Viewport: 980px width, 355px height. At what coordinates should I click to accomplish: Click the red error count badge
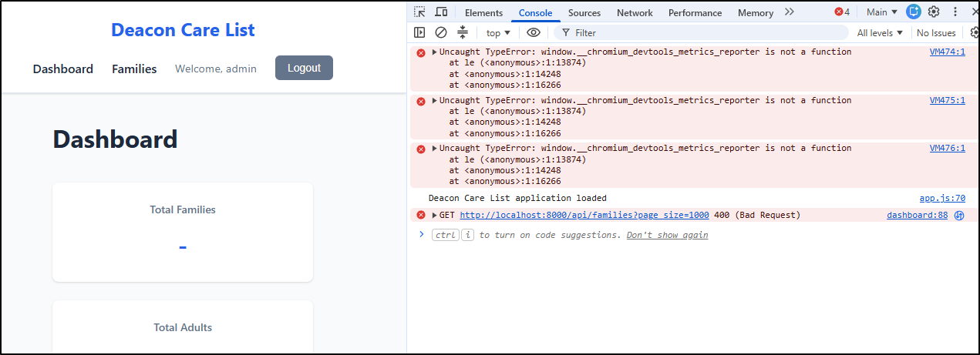(842, 12)
